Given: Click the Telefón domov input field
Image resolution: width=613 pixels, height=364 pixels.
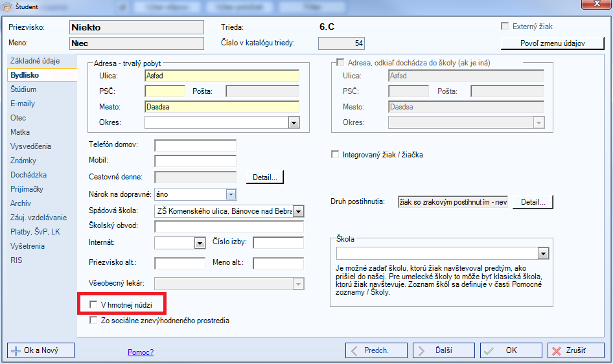Looking at the screenshot, I should 195,145.
